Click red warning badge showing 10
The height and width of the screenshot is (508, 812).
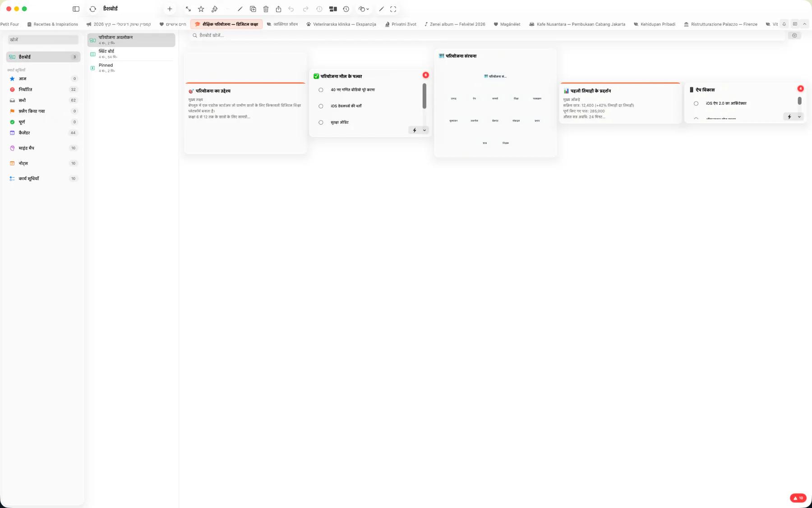pyautogui.click(x=798, y=498)
